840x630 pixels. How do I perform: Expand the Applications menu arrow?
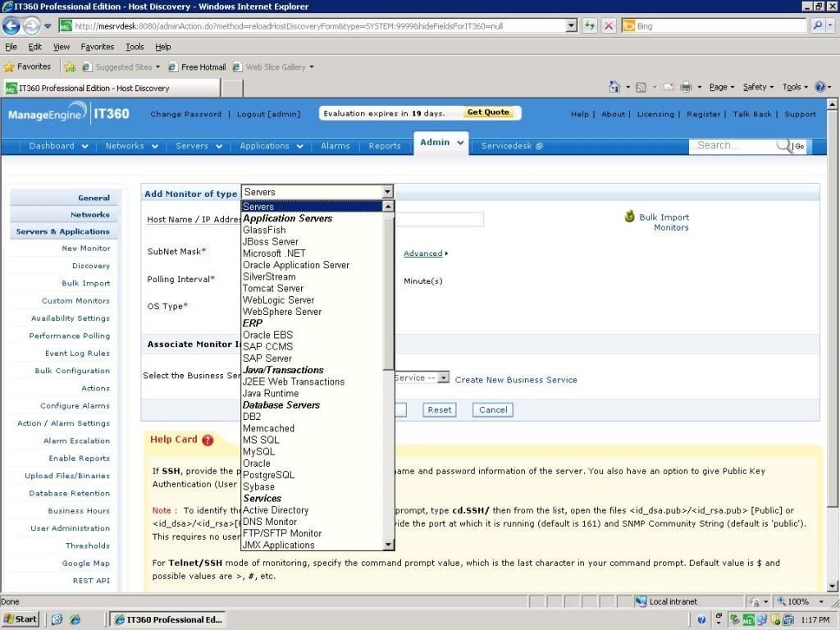[x=300, y=146]
